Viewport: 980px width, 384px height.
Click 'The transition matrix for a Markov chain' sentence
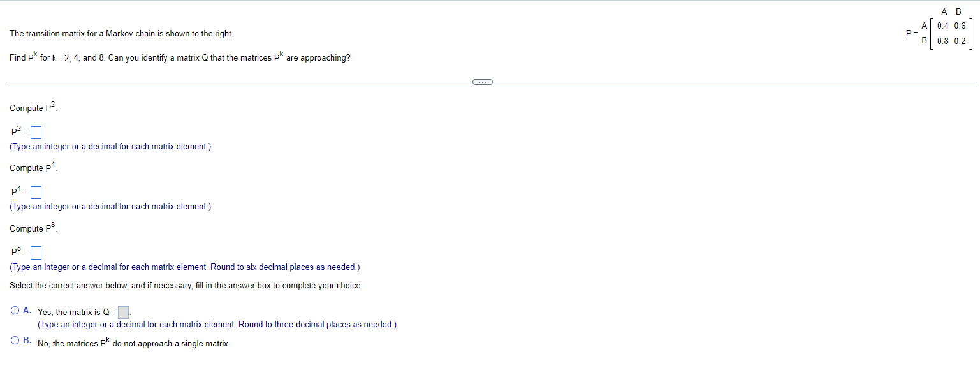[121, 33]
